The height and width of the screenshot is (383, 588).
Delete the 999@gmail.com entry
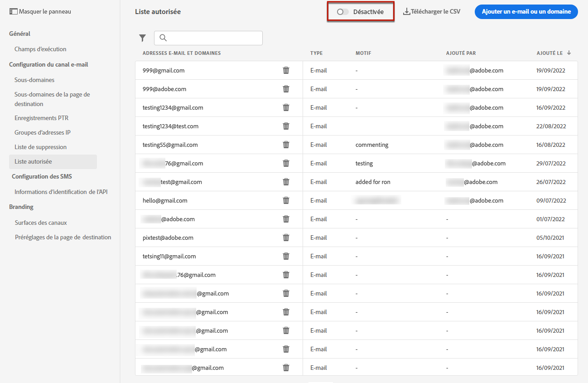(286, 70)
